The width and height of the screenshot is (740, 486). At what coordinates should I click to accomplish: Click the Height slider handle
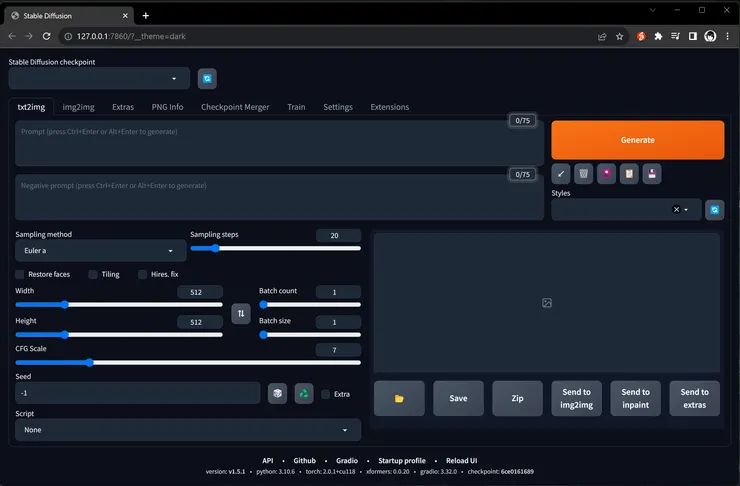pos(65,335)
